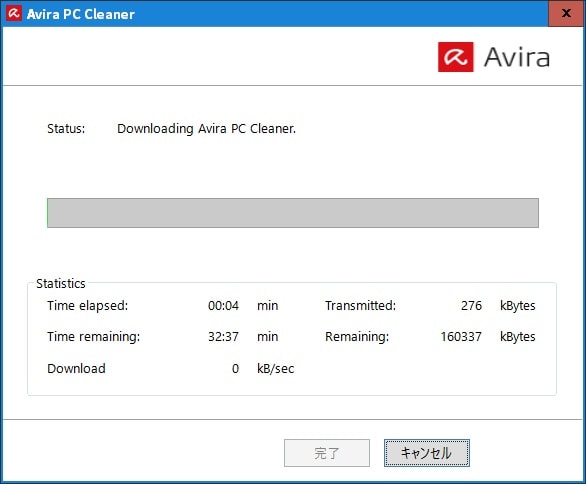Click the 'kB/sec' unit text
586x484 pixels.
(275, 369)
